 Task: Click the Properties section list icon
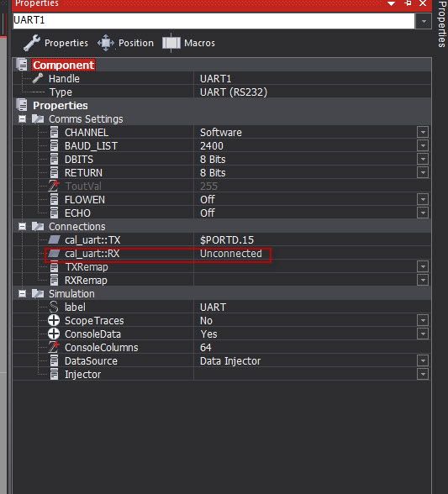click(22, 105)
